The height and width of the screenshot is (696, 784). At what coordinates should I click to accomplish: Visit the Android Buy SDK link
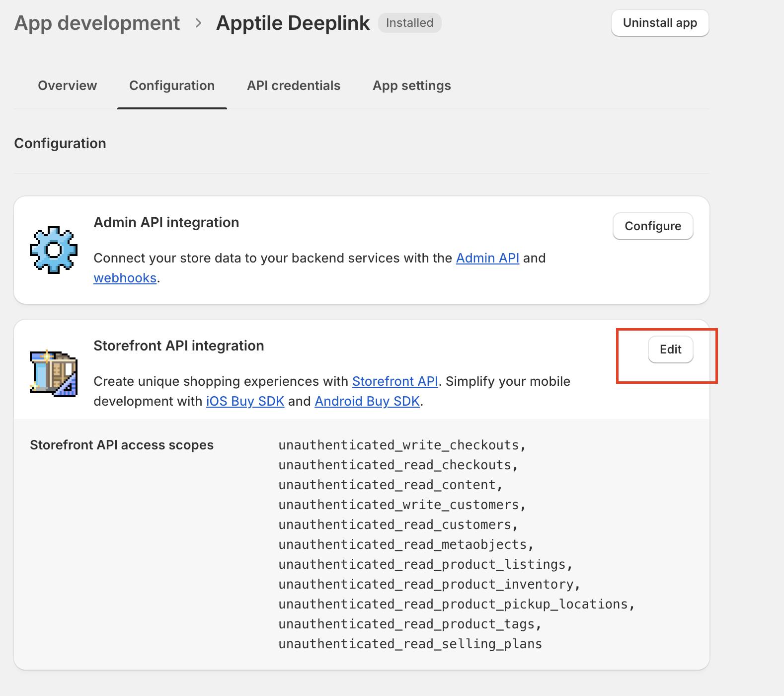click(367, 401)
